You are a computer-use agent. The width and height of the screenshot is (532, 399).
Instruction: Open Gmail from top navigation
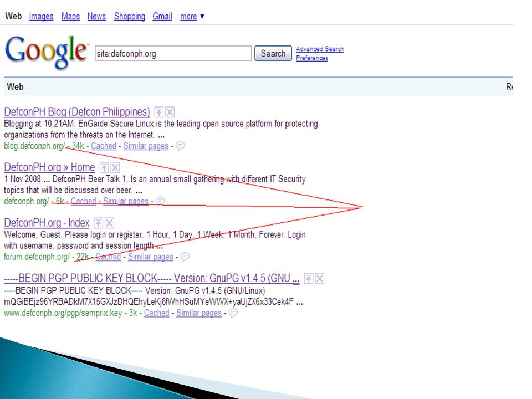pos(162,16)
